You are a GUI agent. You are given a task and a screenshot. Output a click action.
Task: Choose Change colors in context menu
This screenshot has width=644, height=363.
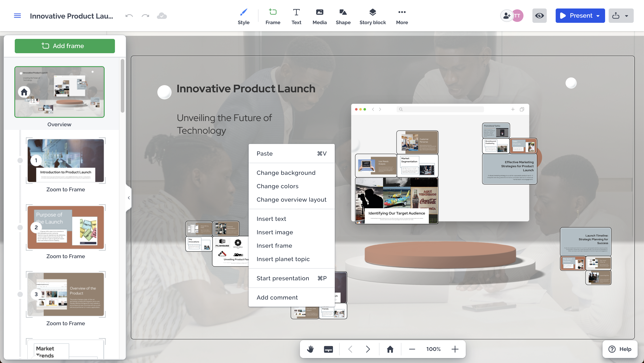pos(292,186)
